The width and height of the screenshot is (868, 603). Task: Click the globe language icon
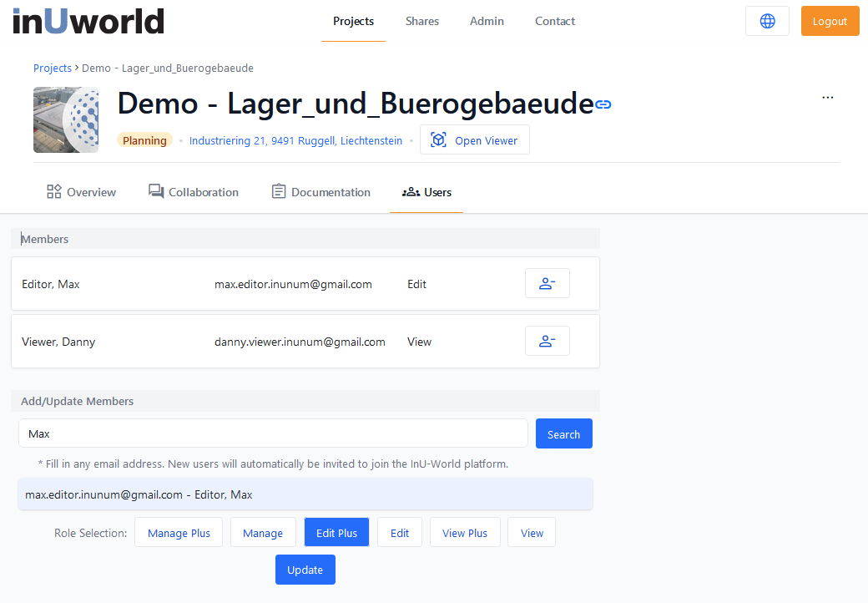tap(767, 22)
